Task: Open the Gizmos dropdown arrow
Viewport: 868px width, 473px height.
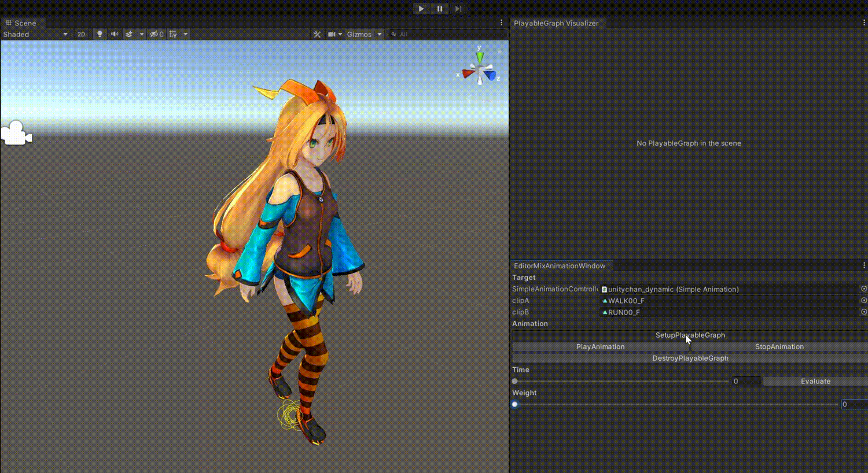Action: (x=380, y=34)
